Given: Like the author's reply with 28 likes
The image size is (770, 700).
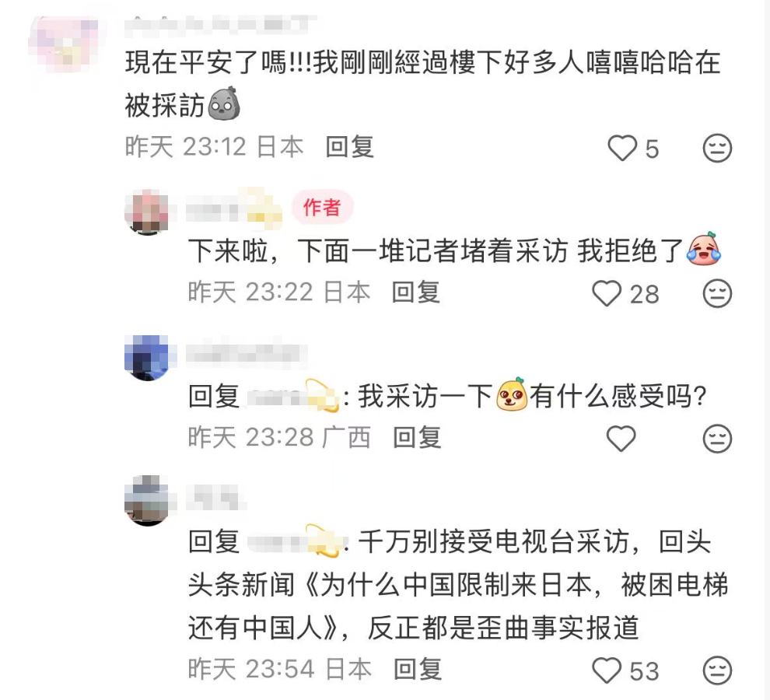Looking at the screenshot, I should click(607, 294).
